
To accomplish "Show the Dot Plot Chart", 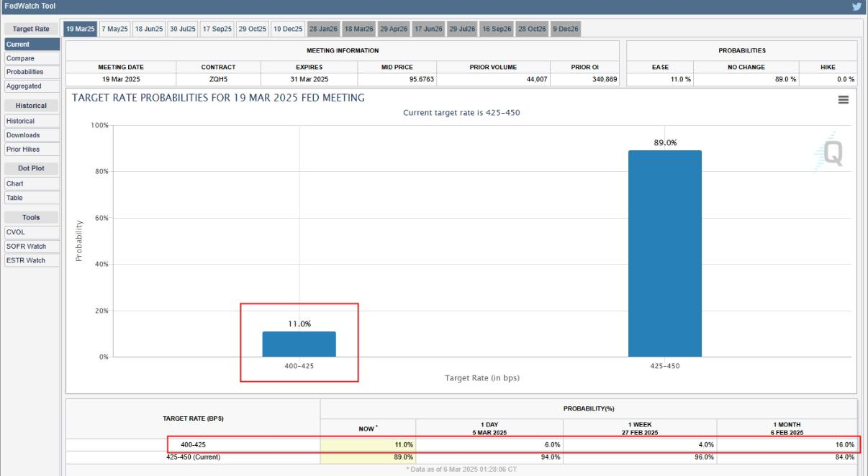I will point(15,183).
